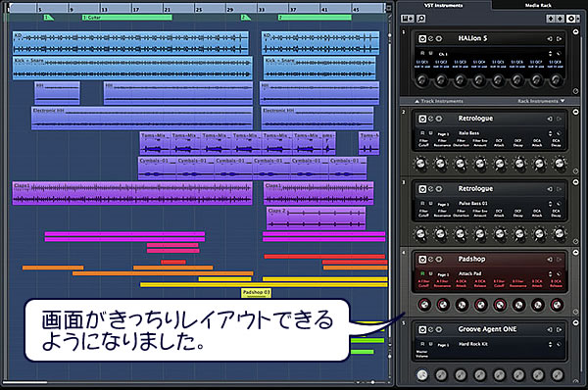Select the first Electronic HH audio clip

[x=142, y=119]
